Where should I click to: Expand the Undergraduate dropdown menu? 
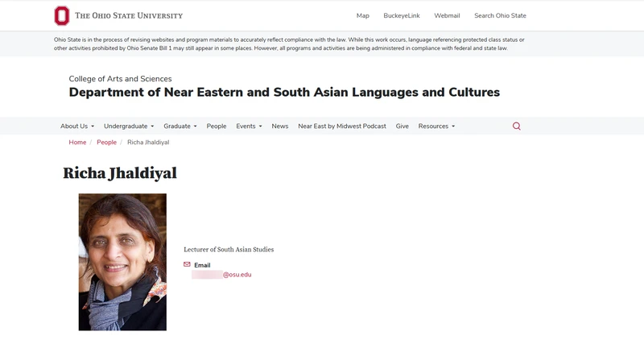click(x=129, y=126)
